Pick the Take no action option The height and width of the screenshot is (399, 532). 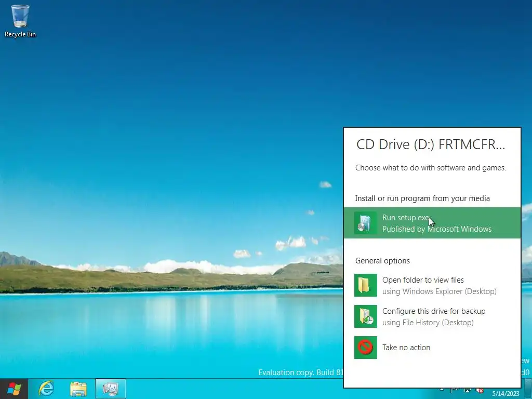click(432, 348)
